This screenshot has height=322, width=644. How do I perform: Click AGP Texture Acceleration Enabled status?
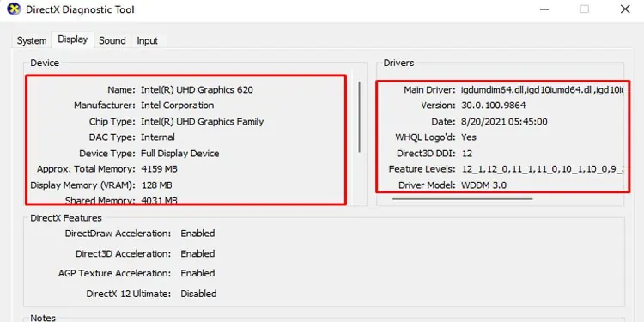point(197,273)
